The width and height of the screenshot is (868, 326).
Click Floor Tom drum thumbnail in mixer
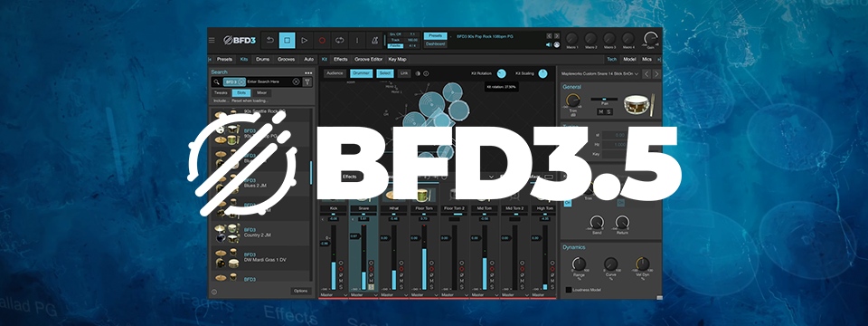423,196
